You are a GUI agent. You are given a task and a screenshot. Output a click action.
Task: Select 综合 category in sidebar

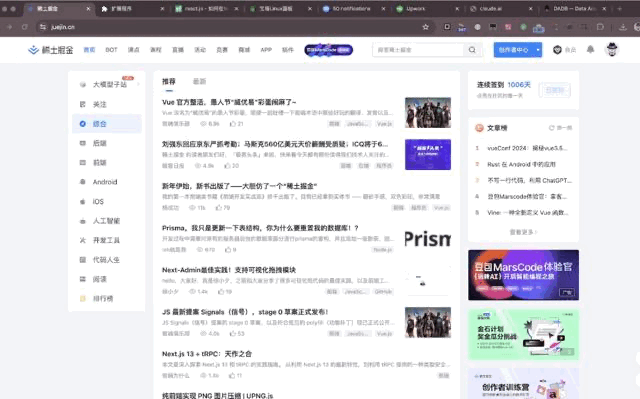pyautogui.click(x=107, y=124)
